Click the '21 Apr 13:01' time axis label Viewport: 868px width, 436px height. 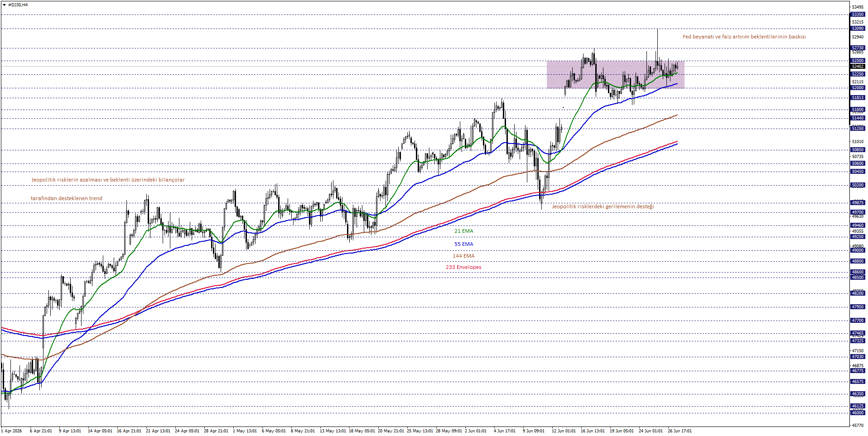click(158, 431)
